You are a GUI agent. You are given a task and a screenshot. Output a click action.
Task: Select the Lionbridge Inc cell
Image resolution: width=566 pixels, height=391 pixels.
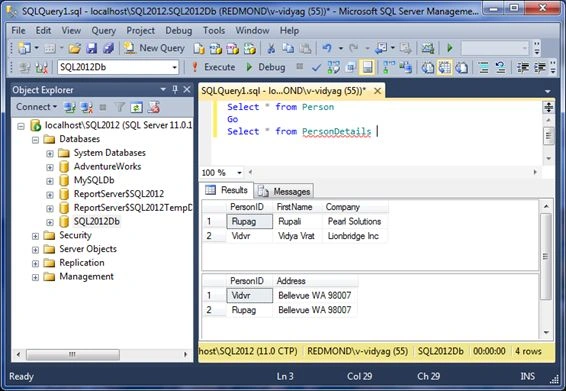(354, 236)
